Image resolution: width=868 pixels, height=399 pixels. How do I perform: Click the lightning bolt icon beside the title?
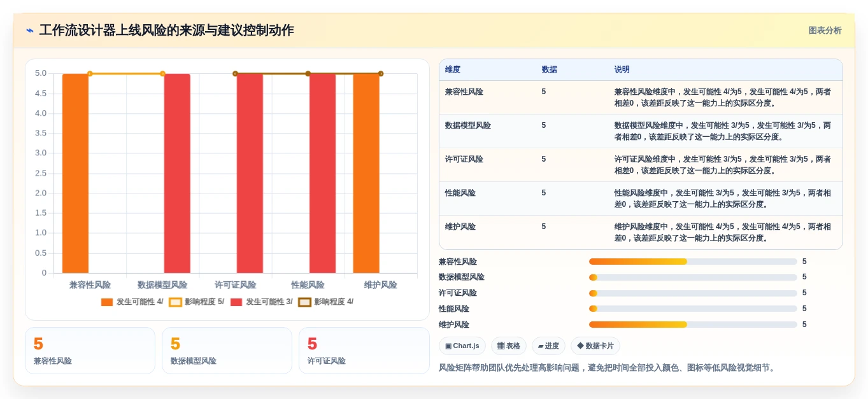(x=30, y=31)
